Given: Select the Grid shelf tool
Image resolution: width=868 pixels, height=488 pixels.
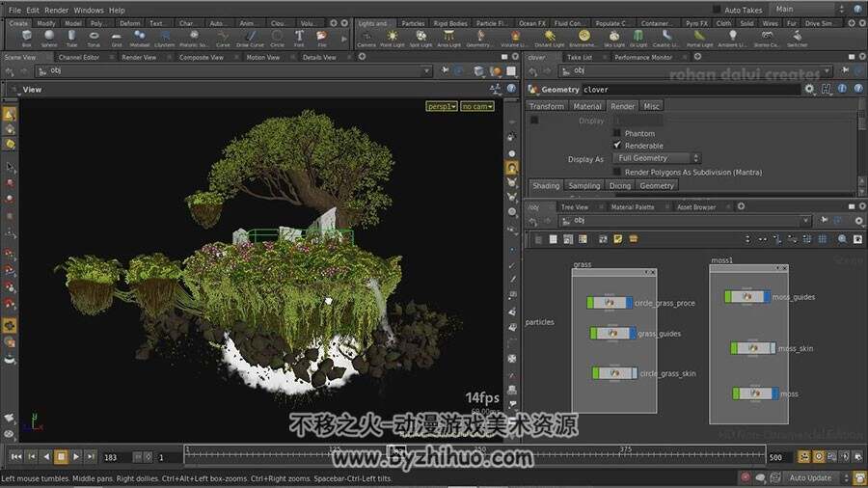Looking at the screenshot, I should (x=117, y=39).
